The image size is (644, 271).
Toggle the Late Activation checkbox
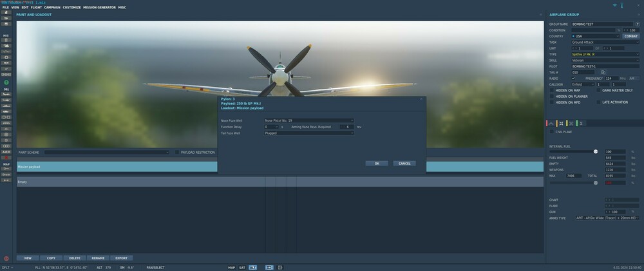click(x=598, y=102)
